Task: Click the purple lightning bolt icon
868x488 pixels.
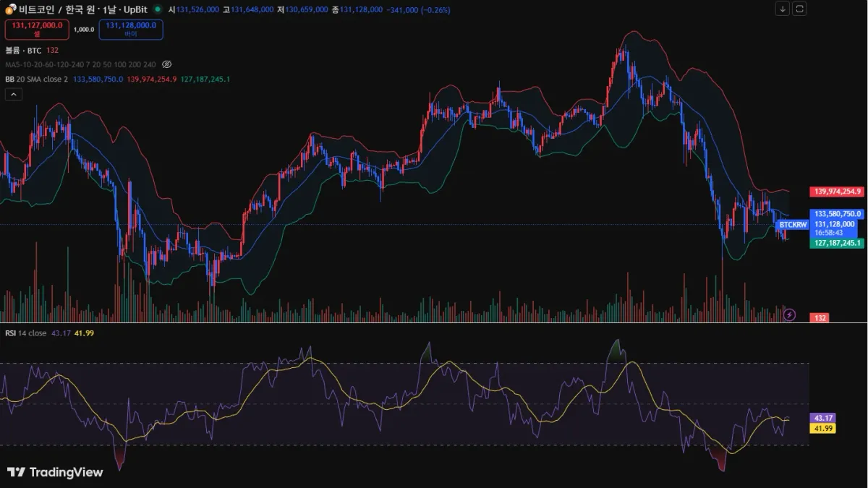Action: [x=790, y=314]
